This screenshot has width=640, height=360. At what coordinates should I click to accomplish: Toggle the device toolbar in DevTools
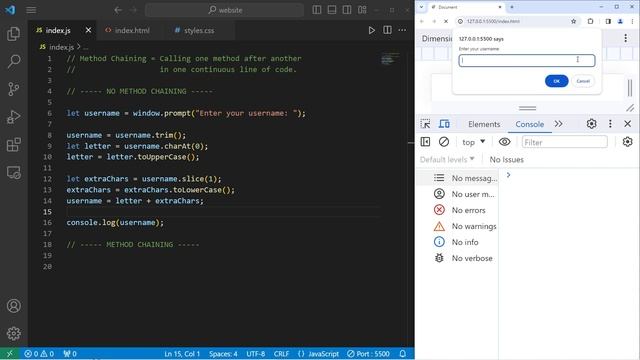tap(444, 124)
